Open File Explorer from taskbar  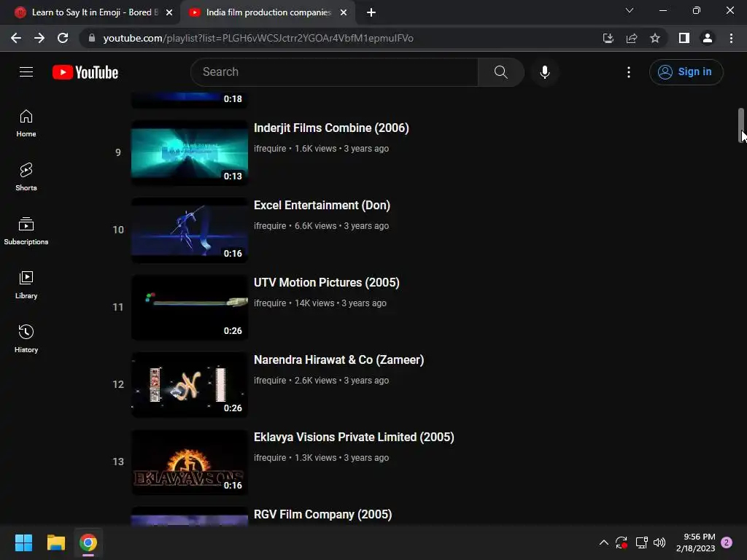[55, 542]
